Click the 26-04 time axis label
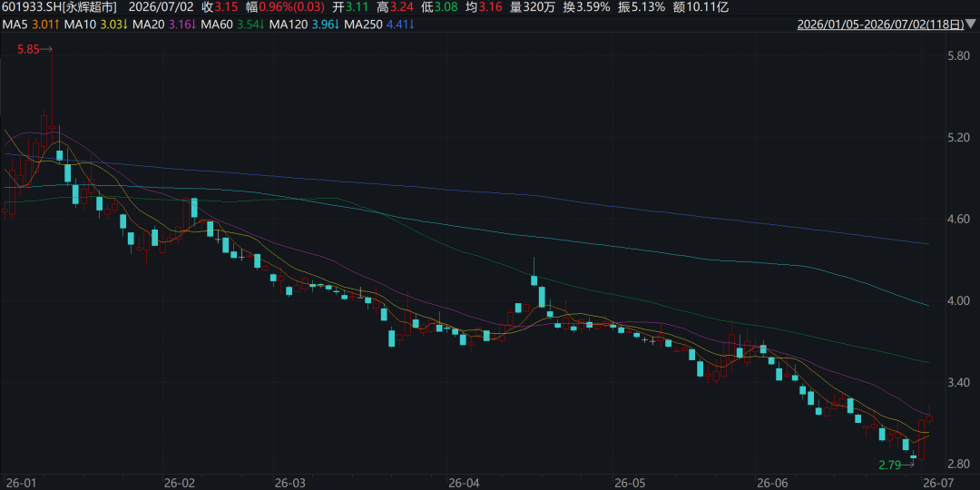The height and width of the screenshot is (490, 980). tap(464, 483)
